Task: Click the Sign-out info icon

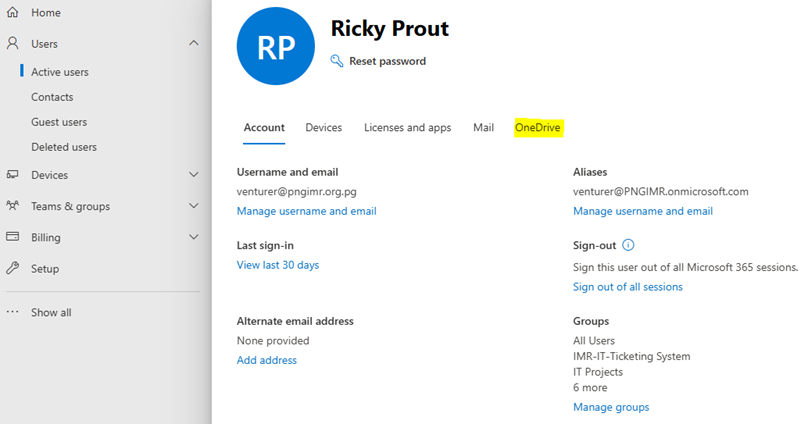Action: tap(629, 244)
